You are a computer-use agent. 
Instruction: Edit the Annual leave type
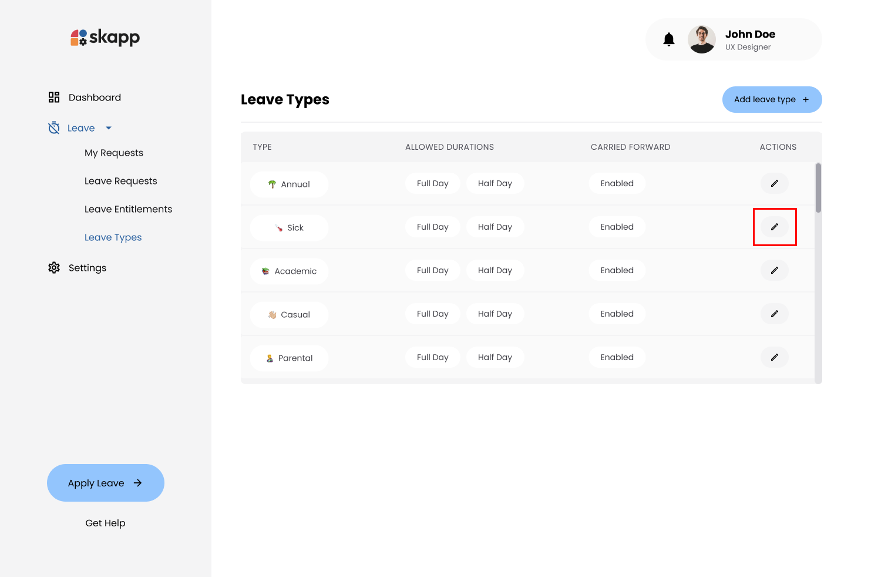pyautogui.click(x=774, y=183)
